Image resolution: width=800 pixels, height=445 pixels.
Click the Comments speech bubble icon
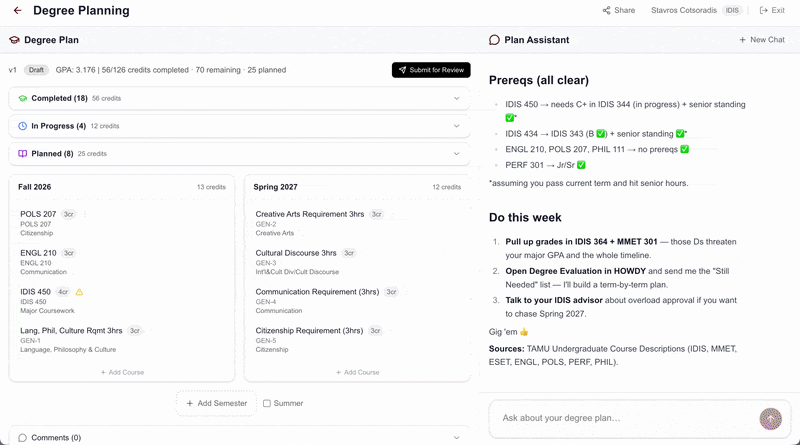tap(22, 438)
